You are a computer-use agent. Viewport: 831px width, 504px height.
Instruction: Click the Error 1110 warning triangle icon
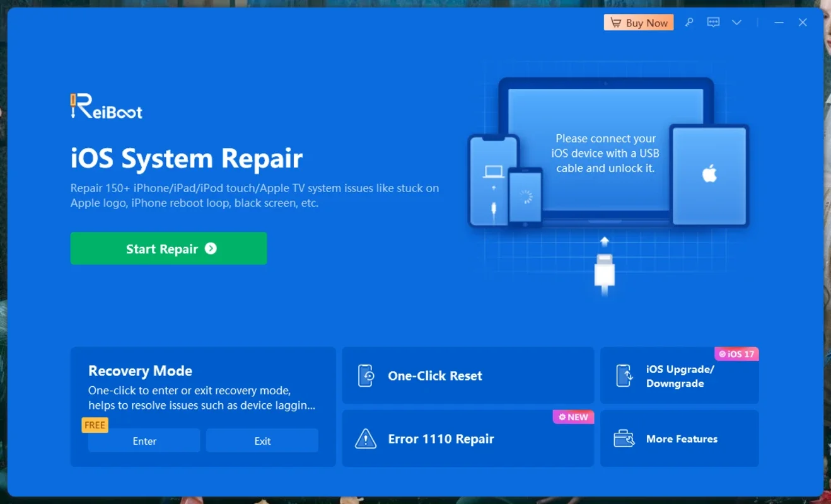click(366, 438)
